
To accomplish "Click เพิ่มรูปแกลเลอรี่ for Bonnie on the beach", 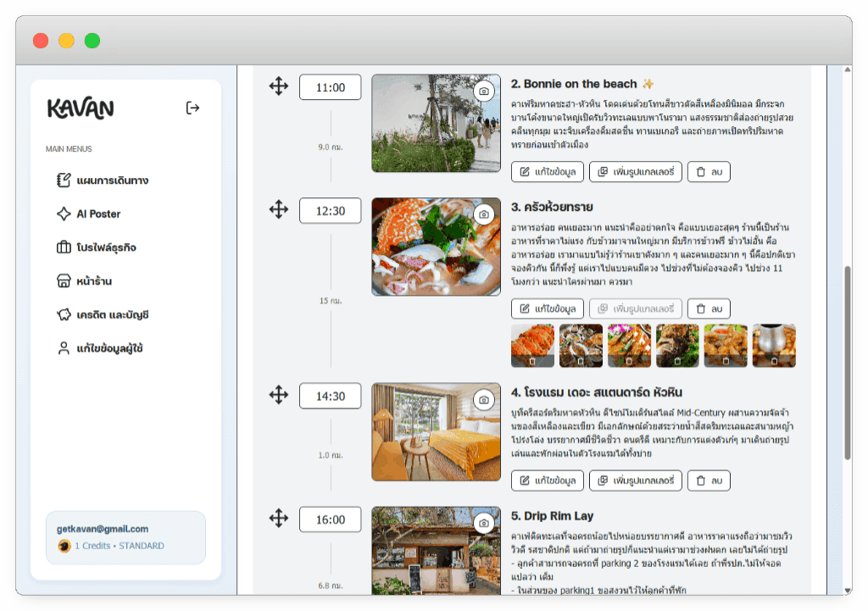I will point(636,172).
